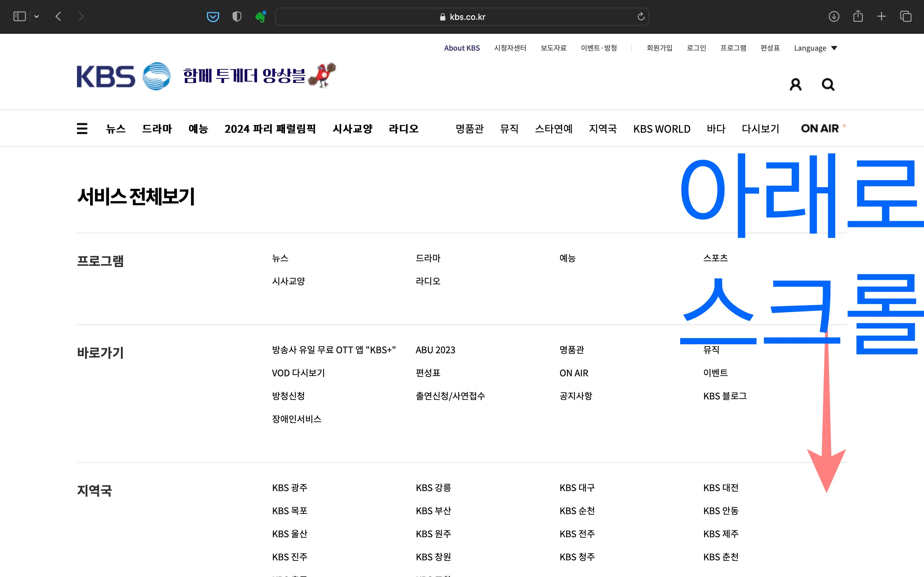Expand the hamburger navigation menu
This screenshot has height=577, width=924.
[x=82, y=128]
